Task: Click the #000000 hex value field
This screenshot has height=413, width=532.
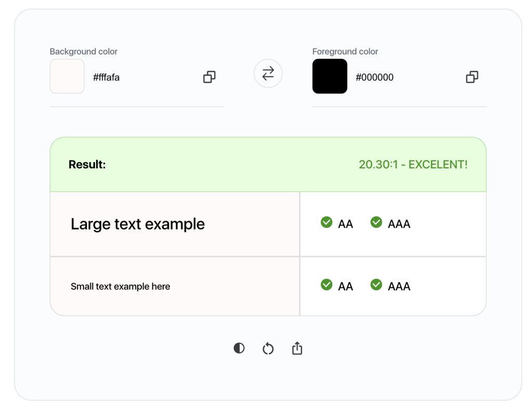Action: (x=375, y=77)
